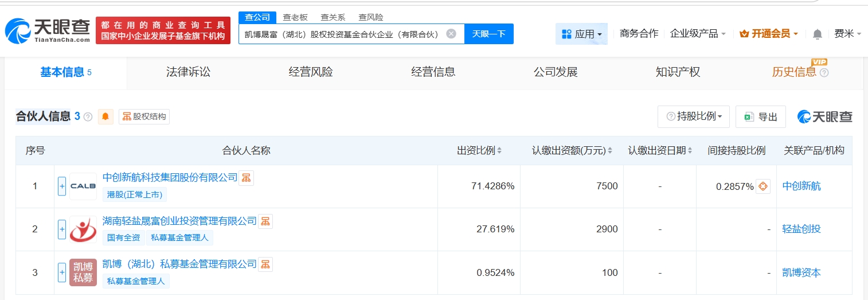Switch to the 查公司 search tab
This screenshot has width=868, height=300.
[x=257, y=17]
